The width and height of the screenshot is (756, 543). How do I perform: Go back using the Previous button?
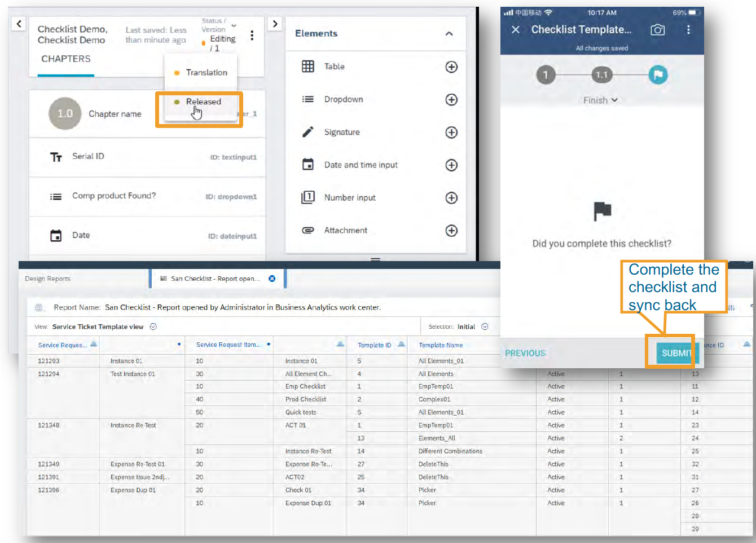point(525,352)
